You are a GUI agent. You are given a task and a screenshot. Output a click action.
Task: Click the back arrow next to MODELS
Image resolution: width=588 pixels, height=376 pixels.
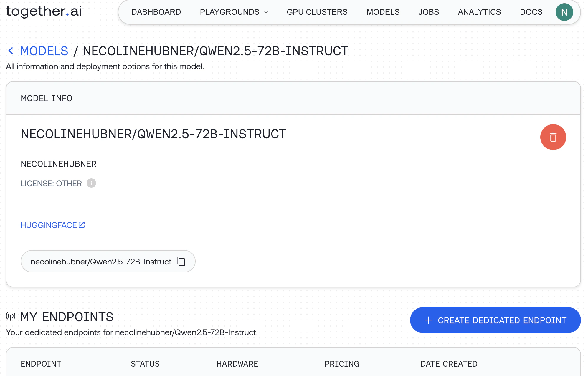click(11, 51)
